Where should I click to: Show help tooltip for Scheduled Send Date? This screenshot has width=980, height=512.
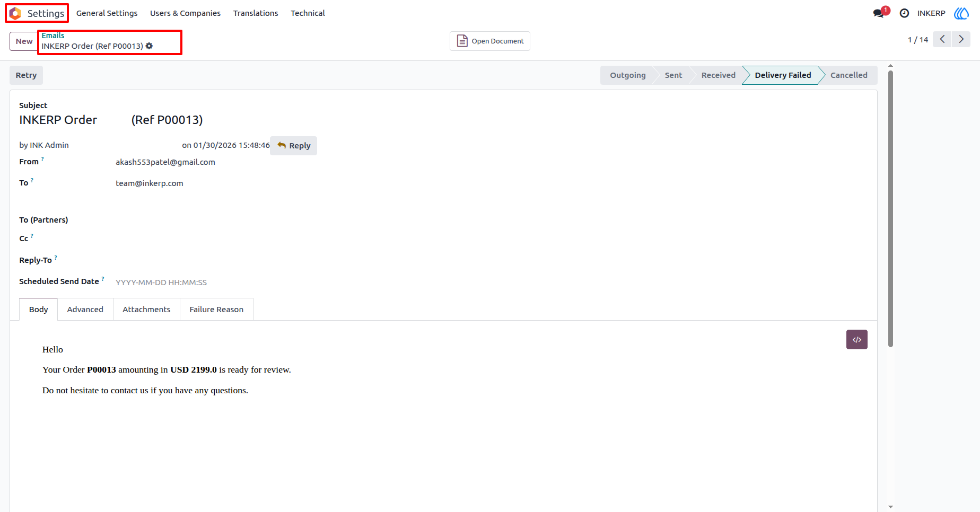[x=103, y=278]
